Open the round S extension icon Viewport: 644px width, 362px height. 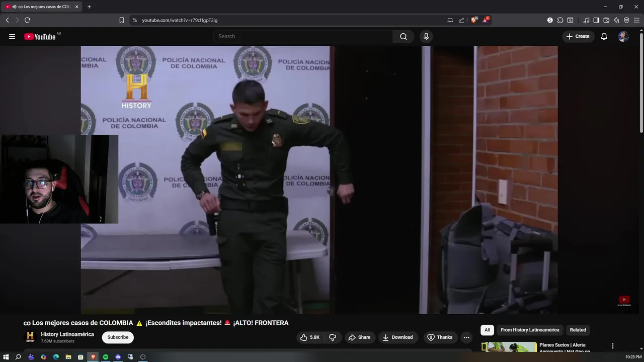pos(550,20)
